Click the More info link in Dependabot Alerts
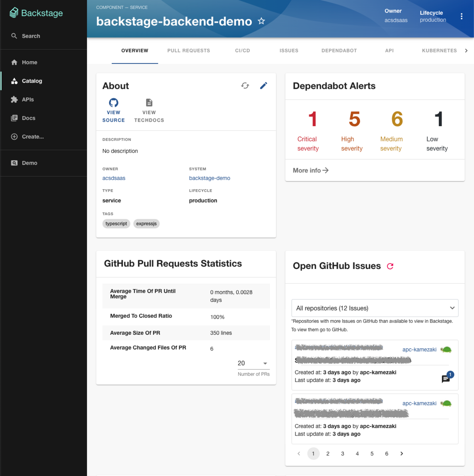The image size is (474, 476). coord(310,170)
